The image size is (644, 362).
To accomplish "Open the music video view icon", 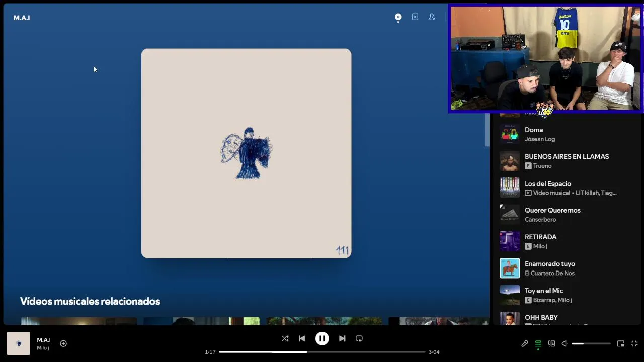I will coord(415,17).
